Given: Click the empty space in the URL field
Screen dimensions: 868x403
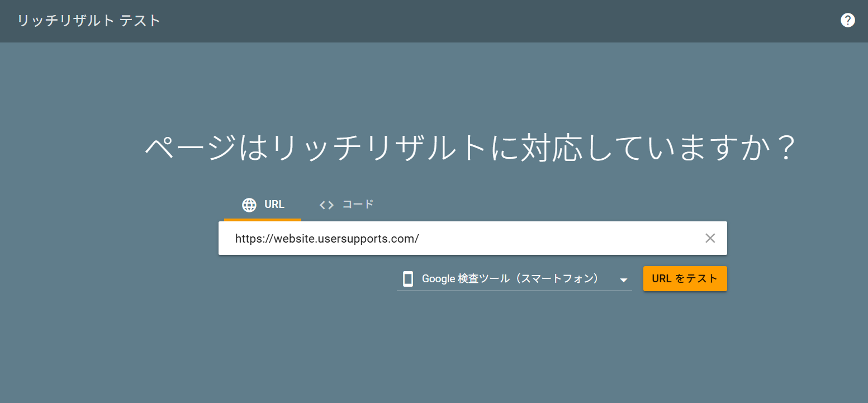Looking at the screenshot, I should [559, 239].
